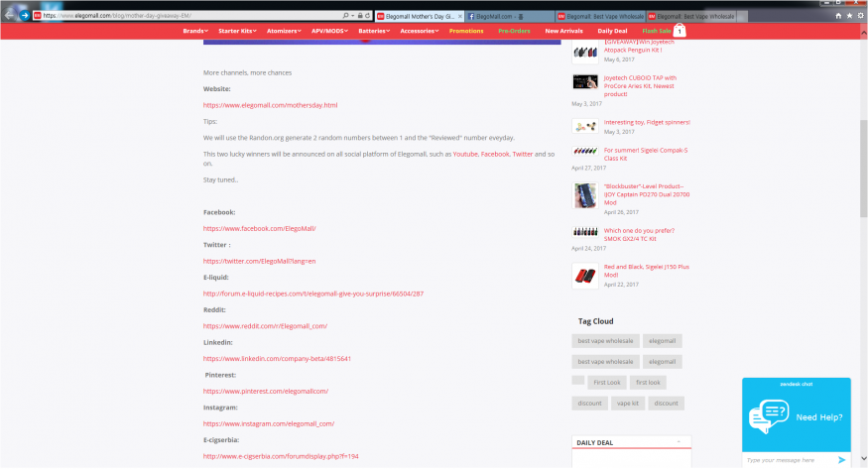This screenshot has height=469, width=868.
Task: Click the Joyetech CUBOID TAP thumbnail
Action: 585,82
